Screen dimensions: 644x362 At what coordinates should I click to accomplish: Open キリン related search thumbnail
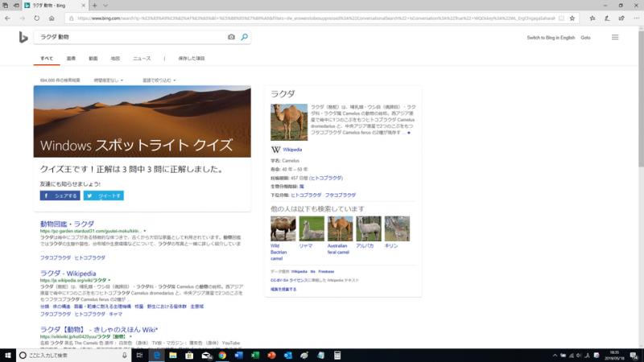tap(397, 228)
